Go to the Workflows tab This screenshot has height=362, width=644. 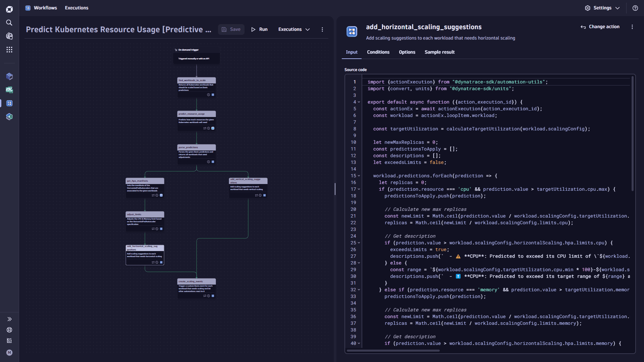click(45, 8)
